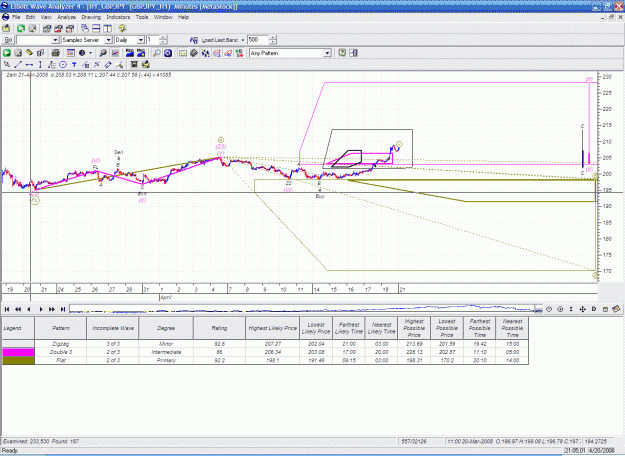Screen dimensions: 625x456
Task: Click the Go button
Action: pyautogui.click(x=8, y=40)
